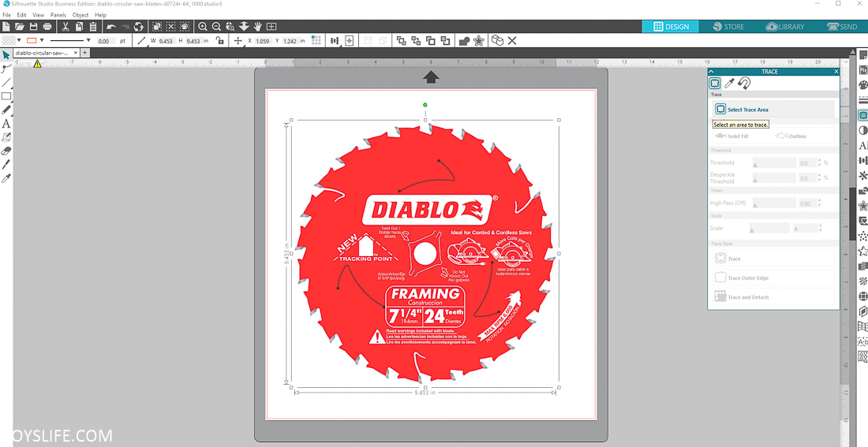The image size is (868, 447).
Task: Increase the Despeckle Threshold stepper
Action: tap(820, 175)
